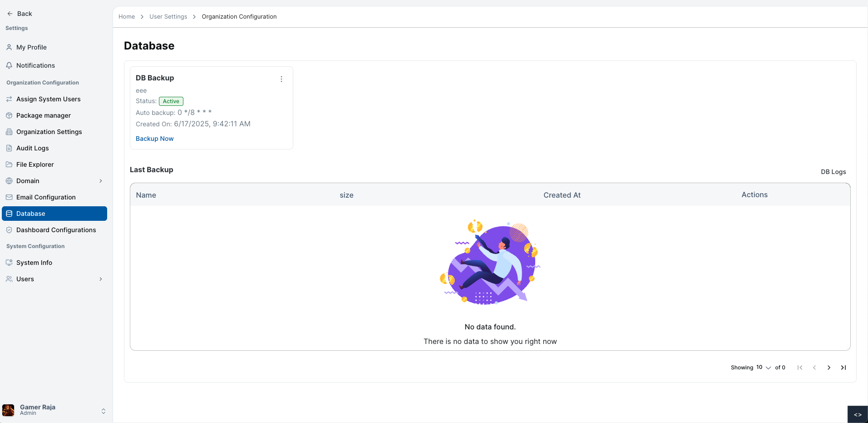The image size is (868, 423).
Task: Click the Backup Now link
Action: (x=154, y=139)
